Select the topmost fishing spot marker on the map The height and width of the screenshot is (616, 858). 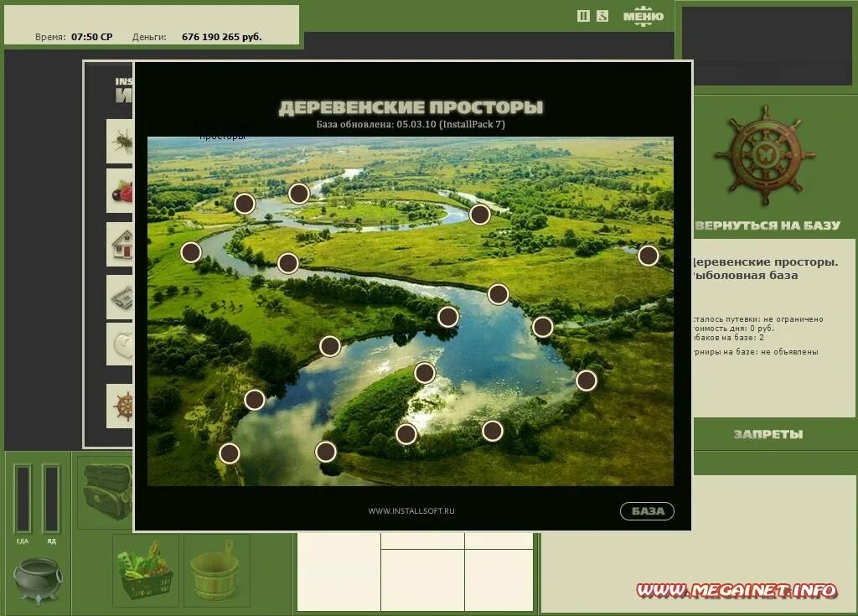tap(299, 194)
